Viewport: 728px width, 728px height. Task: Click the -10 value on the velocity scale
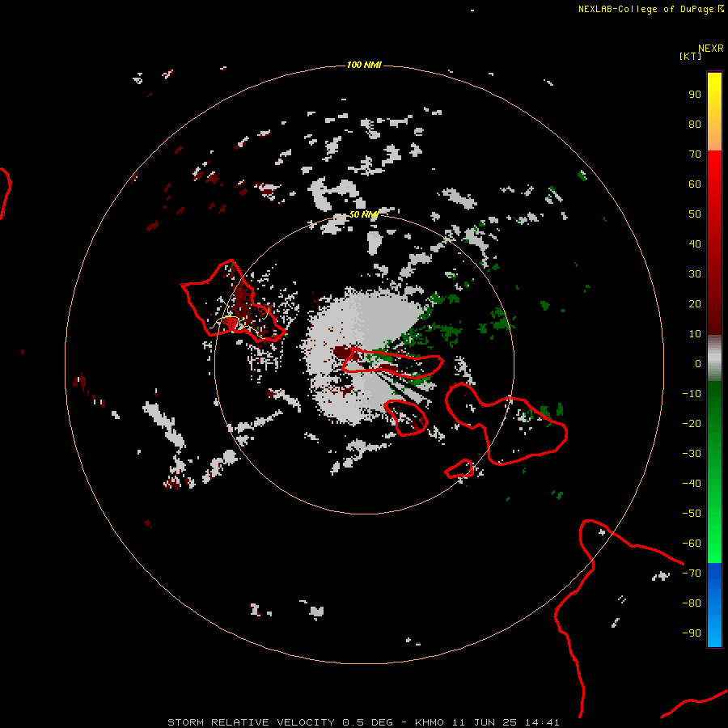(692, 394)
